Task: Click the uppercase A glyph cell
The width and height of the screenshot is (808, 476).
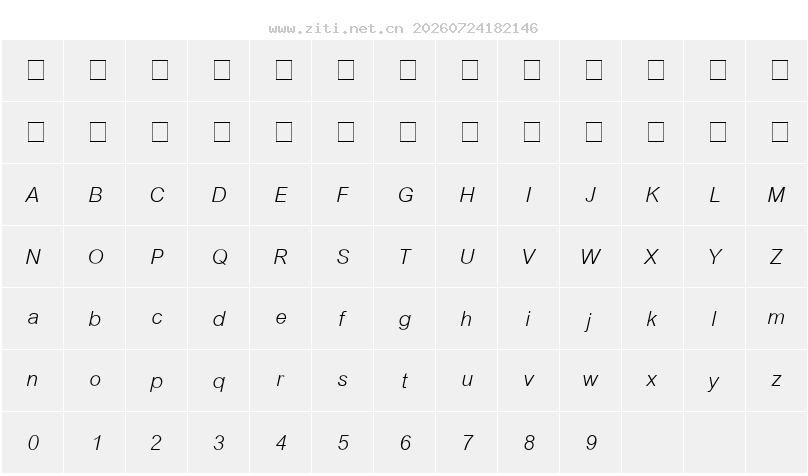Action: [x=32, y=195]
